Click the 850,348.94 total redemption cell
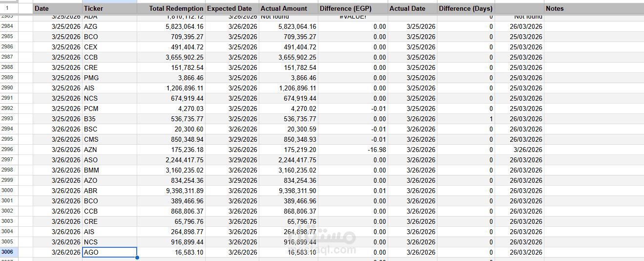This screenshot has width=644, height=261. 171,139
